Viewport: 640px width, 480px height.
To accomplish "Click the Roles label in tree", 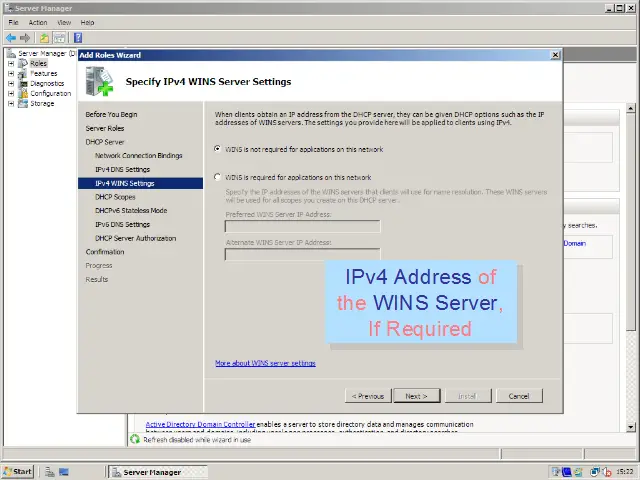I will [x=38, y=63].
